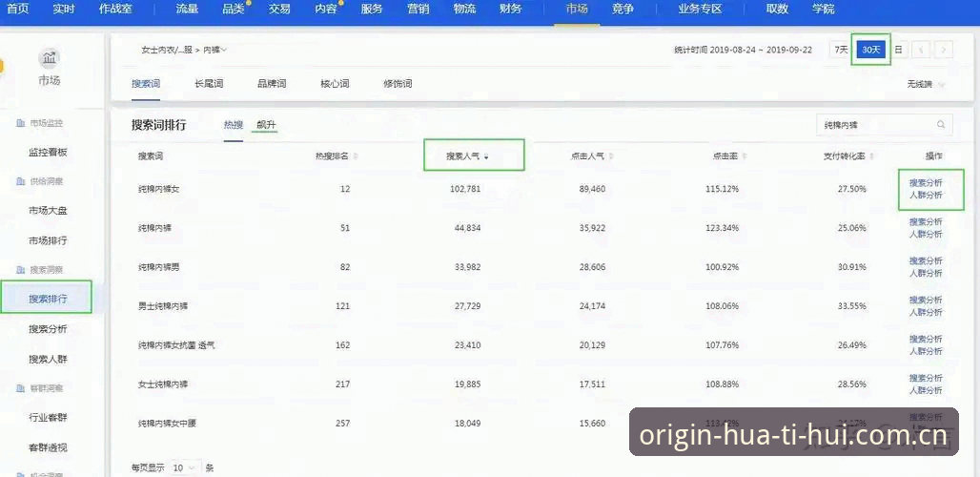The image size is (980, 477).
Task: Open 流量 in top navigation
Action: (x=187, y=9)
